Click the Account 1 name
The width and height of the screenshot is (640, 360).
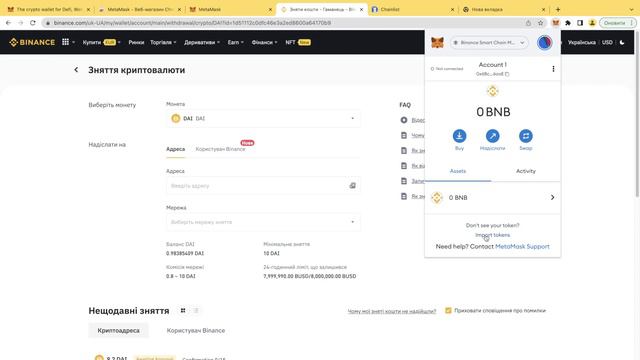tap(492, 64)
